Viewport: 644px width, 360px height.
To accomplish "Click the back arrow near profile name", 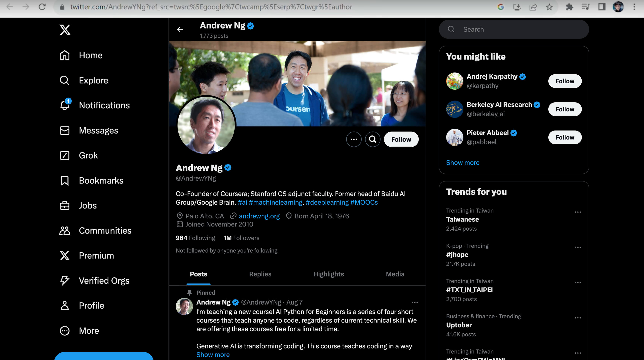I will (180, 29).
